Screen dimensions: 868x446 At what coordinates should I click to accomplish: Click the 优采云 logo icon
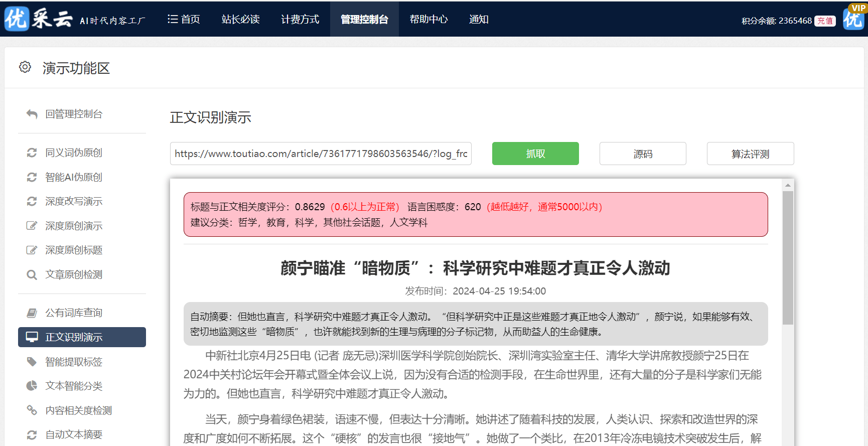[17, 19]
